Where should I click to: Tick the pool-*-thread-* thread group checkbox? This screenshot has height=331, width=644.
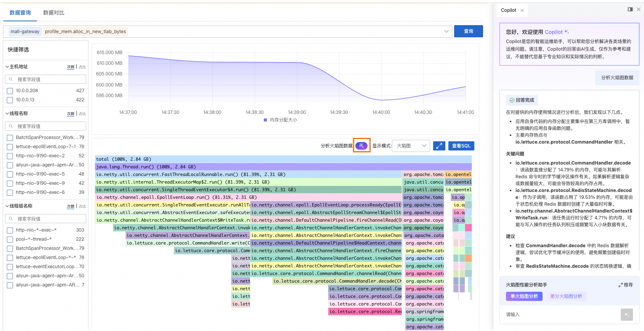(x=10, y=240)
